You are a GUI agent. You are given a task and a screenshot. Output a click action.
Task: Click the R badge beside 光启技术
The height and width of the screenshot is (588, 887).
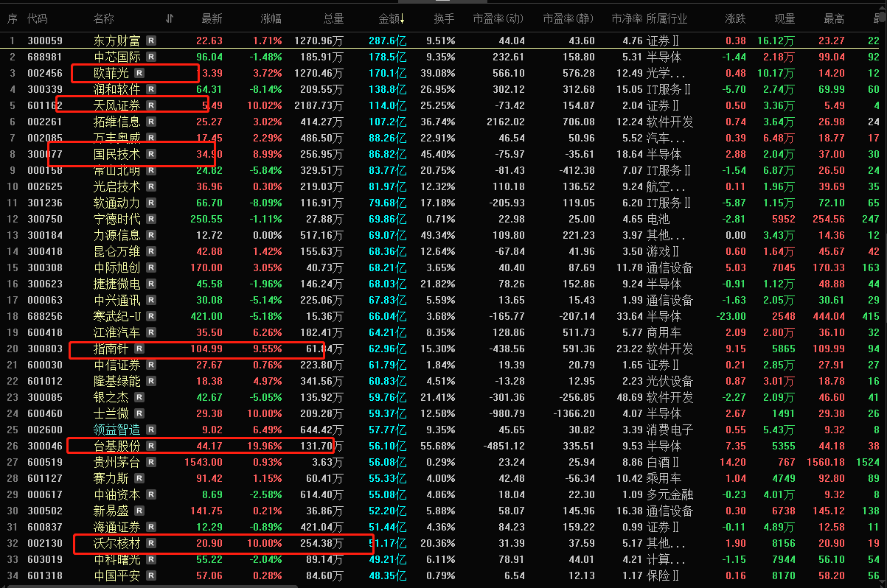point(151,186)
